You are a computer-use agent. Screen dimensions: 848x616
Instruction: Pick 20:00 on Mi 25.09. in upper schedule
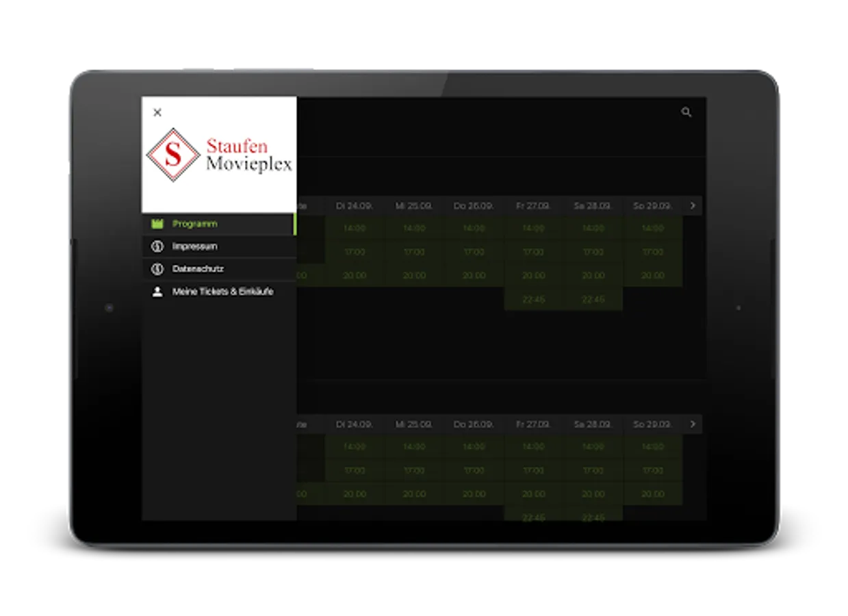pyautogui.click(x=414, y=275)
